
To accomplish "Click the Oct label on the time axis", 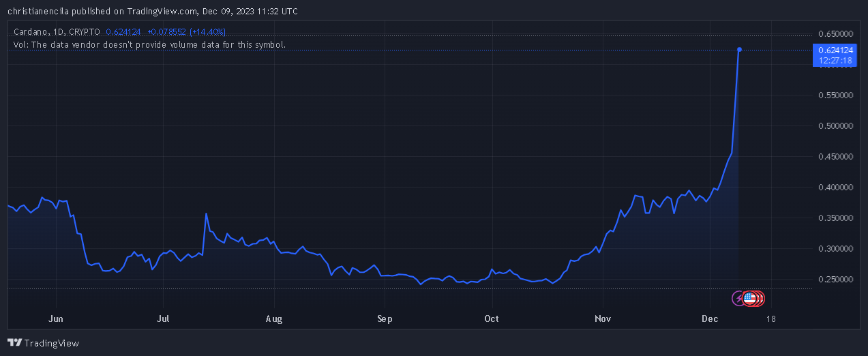I will pyautogui.click(x=491, y=318).
